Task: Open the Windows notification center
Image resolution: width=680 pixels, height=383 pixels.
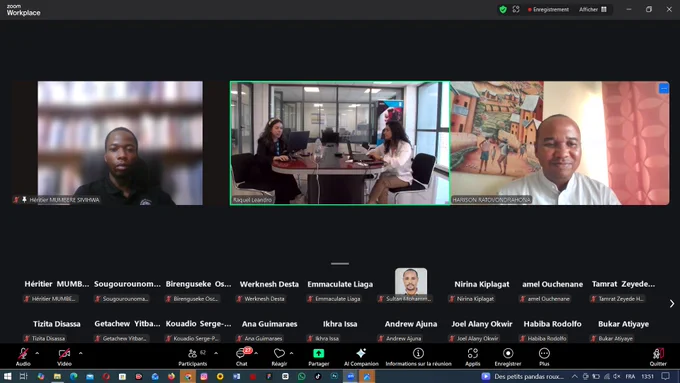Action: pyautogui.click(x=666, y=376)
